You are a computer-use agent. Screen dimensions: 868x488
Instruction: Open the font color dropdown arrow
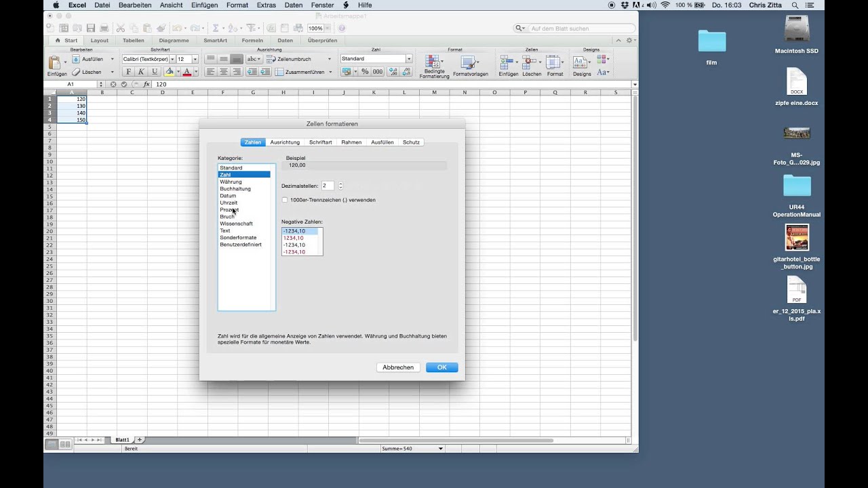[x=196, y=71]
